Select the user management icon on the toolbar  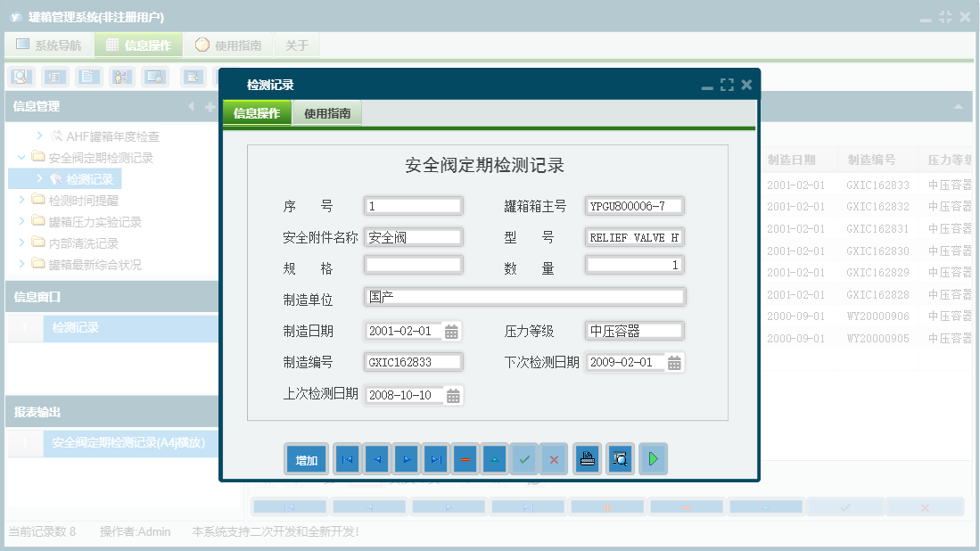pyautogui.click(x=123, y=77)
